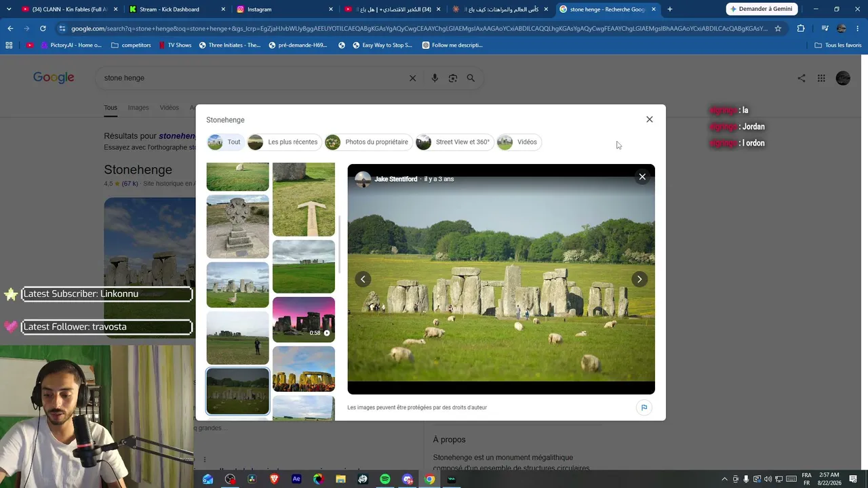Image resolution: width=868 pixels, height=488 pixels.
Task: Open distant stones on green field thumbnail
Action: pyautogui.click(x=304, y=266)
